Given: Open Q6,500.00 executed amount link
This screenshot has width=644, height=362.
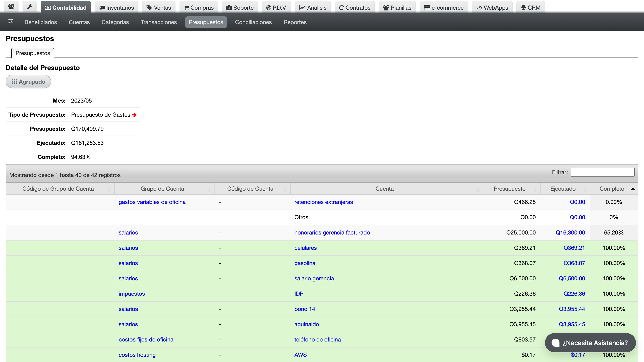Looking at the screenshot, I should [x=572, y=278].
